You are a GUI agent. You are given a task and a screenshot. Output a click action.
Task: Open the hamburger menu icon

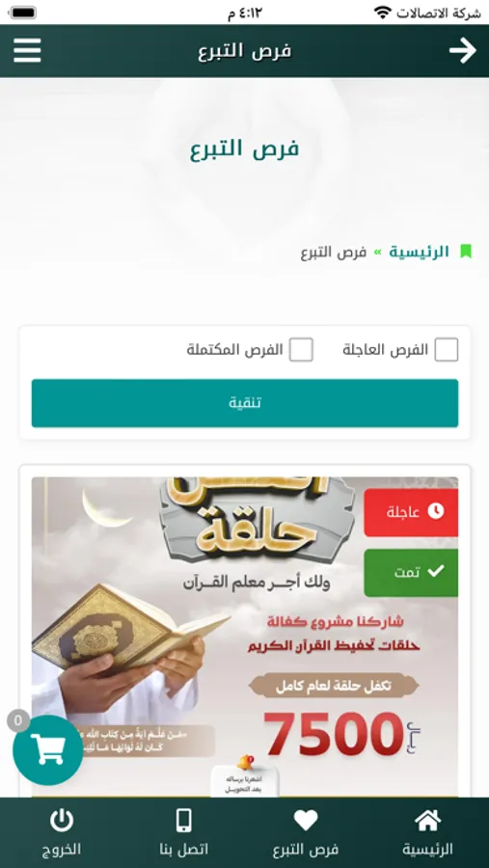(x=27, y=51)
